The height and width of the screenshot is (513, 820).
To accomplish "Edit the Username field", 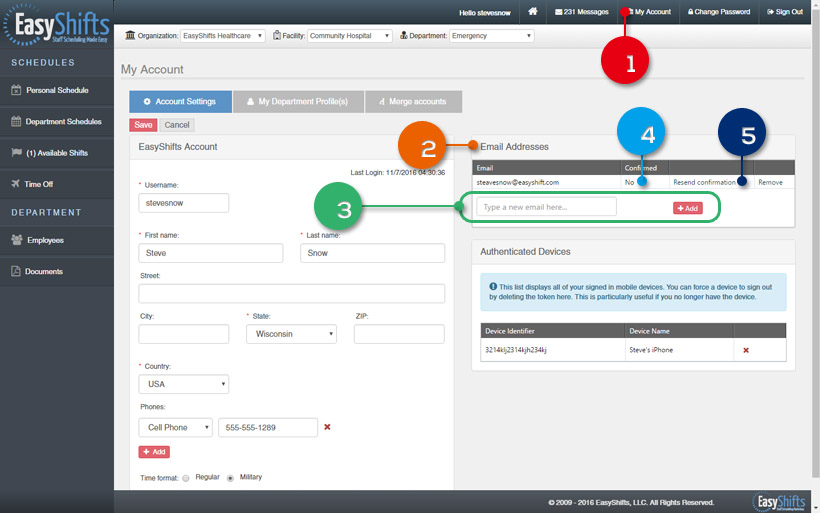I will coord(184,203).
